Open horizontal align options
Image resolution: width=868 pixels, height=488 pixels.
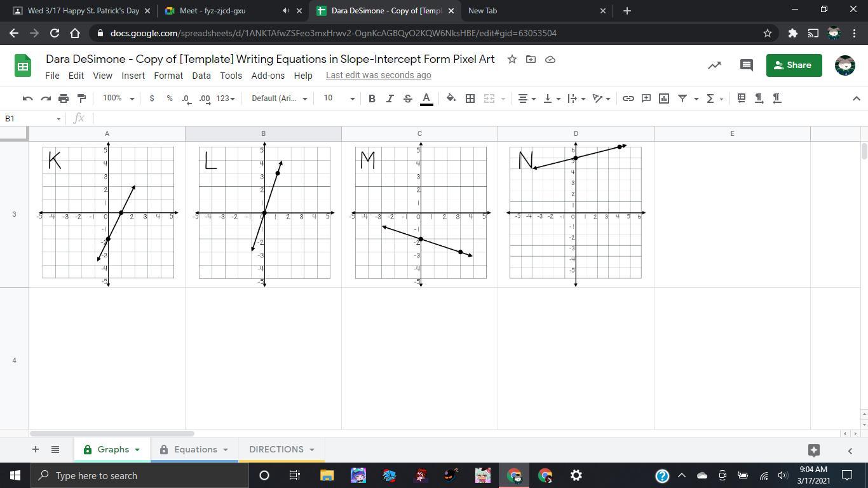527,98
